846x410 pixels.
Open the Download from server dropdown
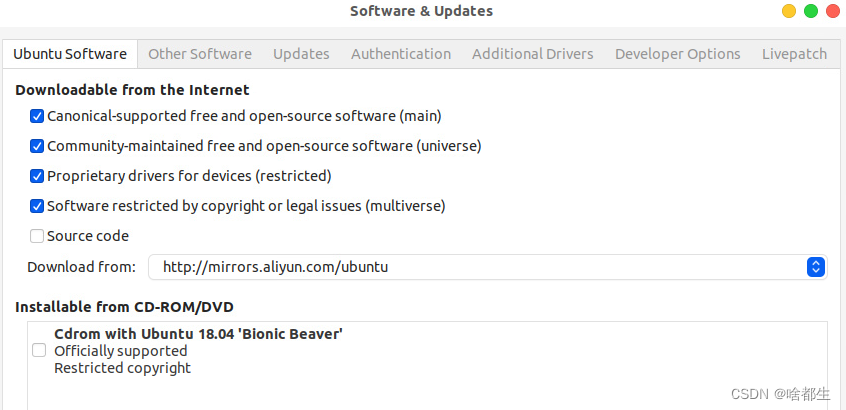point(488,267)
